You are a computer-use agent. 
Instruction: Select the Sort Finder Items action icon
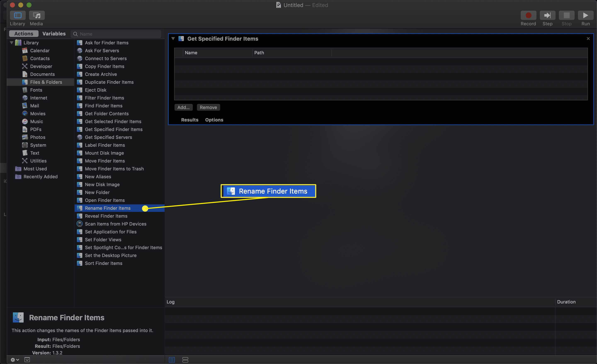pyautogui.click(x=79, y=263)
